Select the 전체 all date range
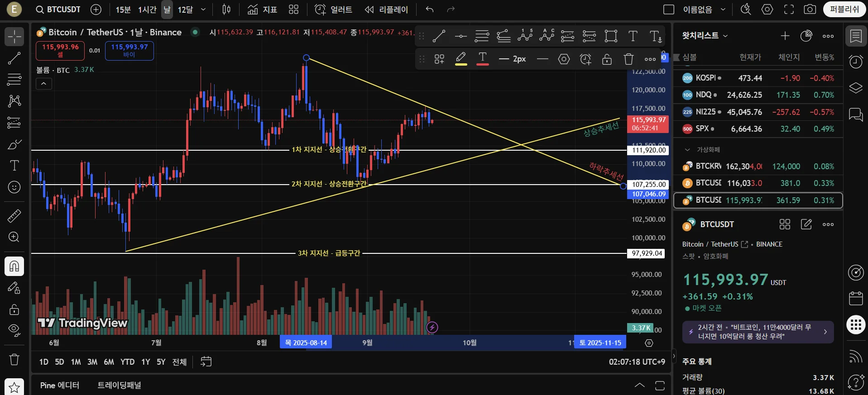 coord(179,362)
